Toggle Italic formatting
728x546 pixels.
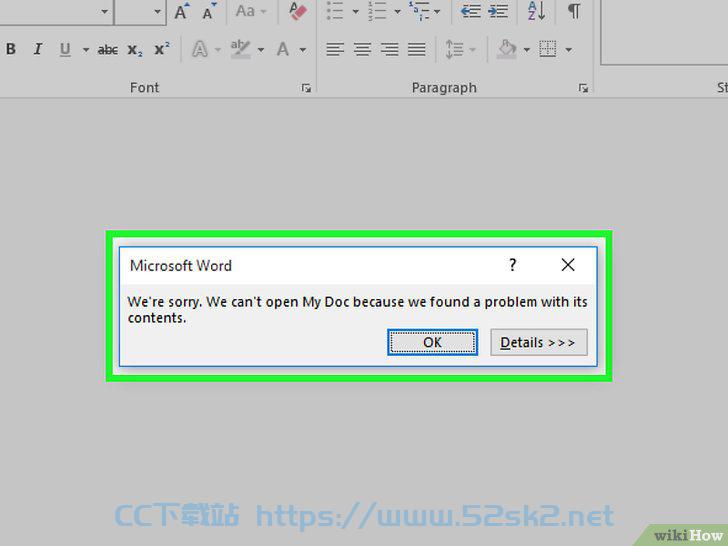[38, 49]
